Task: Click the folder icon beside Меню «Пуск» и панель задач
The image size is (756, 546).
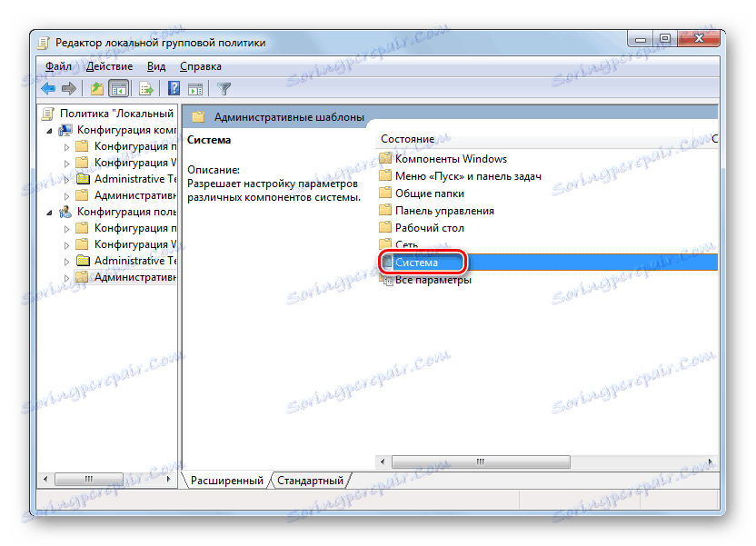Action: coord(385,175)
